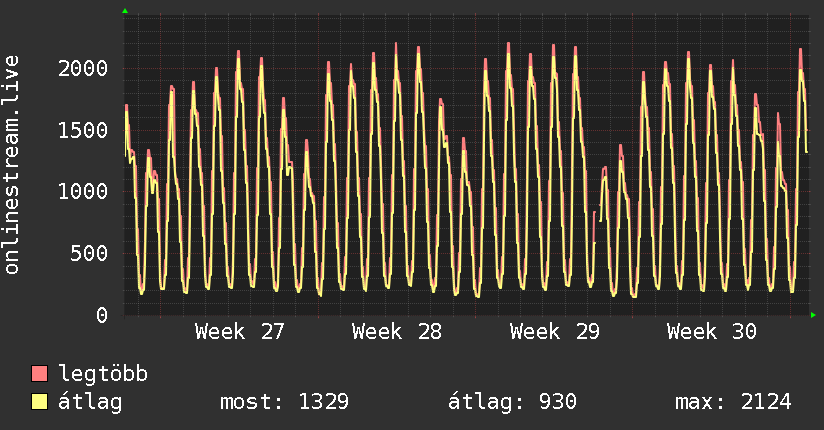This screenshot has height=430, width=824.
Task: Click the green arrow ending the x-axis
Action: tap(813, 315)
